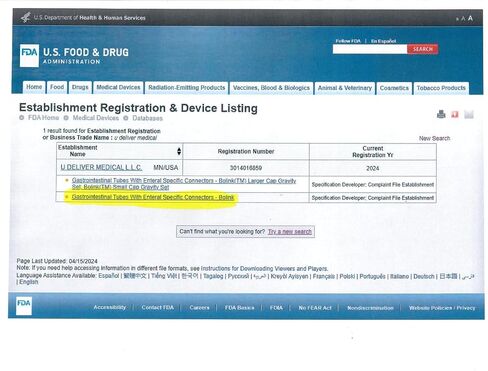This screenshot has width=488, height=371.
Task: Open the Tobacco Products tab
Action: pyautogui.click(x=441, y=88)
